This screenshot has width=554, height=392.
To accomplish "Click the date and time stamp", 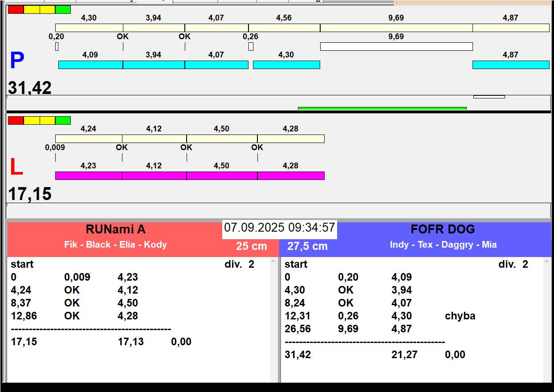I will click(x=279, y=228).
